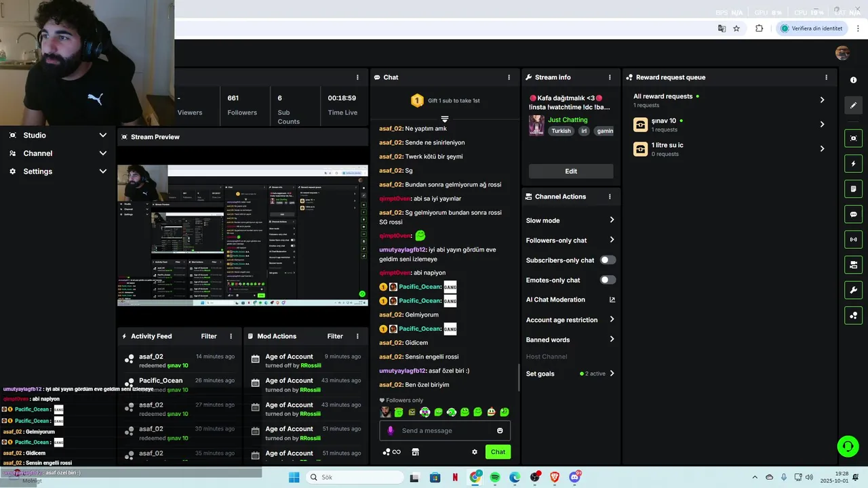Toggle Subscribers-only chat switch
The height and width of the screenshot is (488, 868).
point(608,260)
